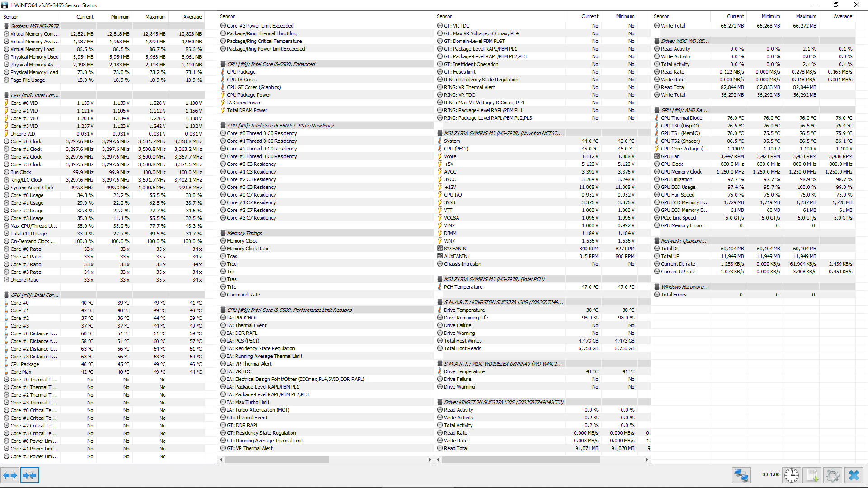The height and width of the screenshot is (488, 868).
Task: Click the lightning icon beside CPU Package Power
Action: [x=223, y=95]
